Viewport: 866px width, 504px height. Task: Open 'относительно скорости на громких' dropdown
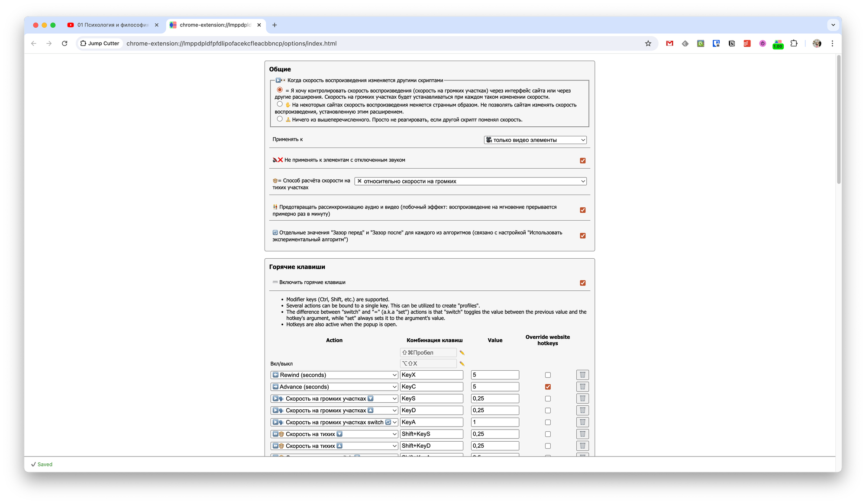click(470, 181)
